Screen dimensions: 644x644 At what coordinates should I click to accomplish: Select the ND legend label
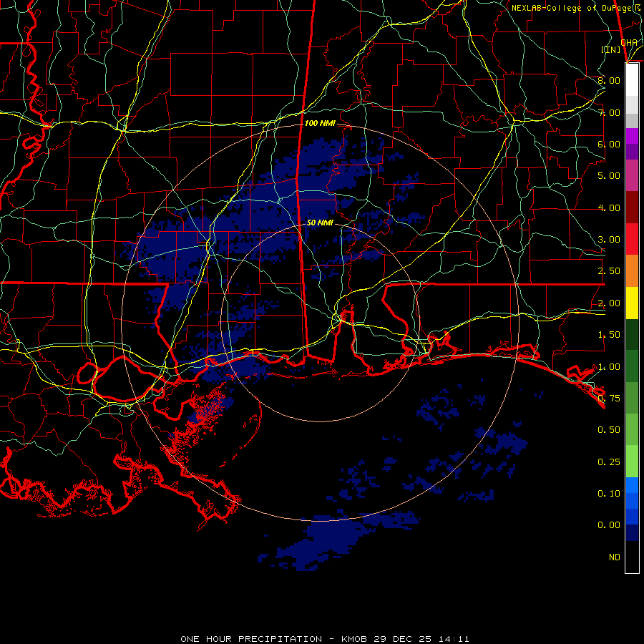[x=615, y=557]
